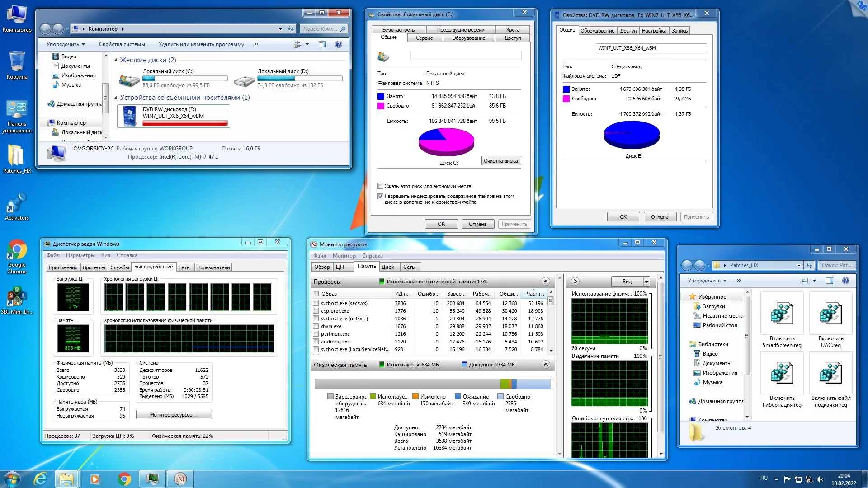Enable 'Сжать этот диск' checkbox
Image resolution: width=868 pixels, height=488 pixels.
380,186
